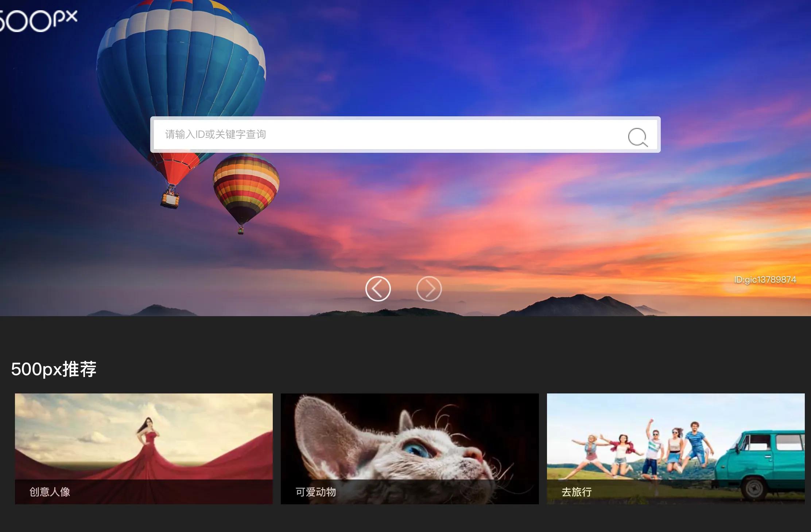Viewport: 811px width, 532px height.
Task: Go to previous banner slide arrow
Action: (378, 289)
